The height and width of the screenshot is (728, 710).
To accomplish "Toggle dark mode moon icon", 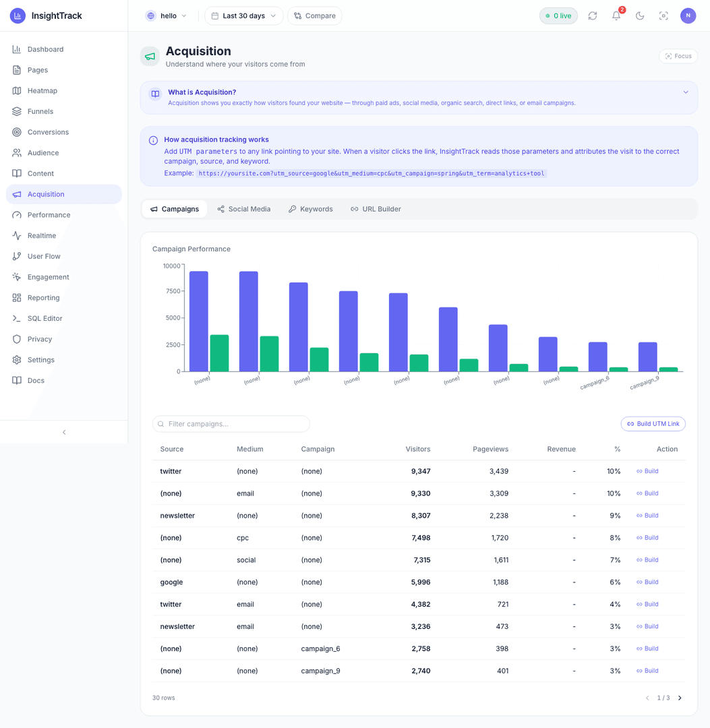I will point(640,16).
